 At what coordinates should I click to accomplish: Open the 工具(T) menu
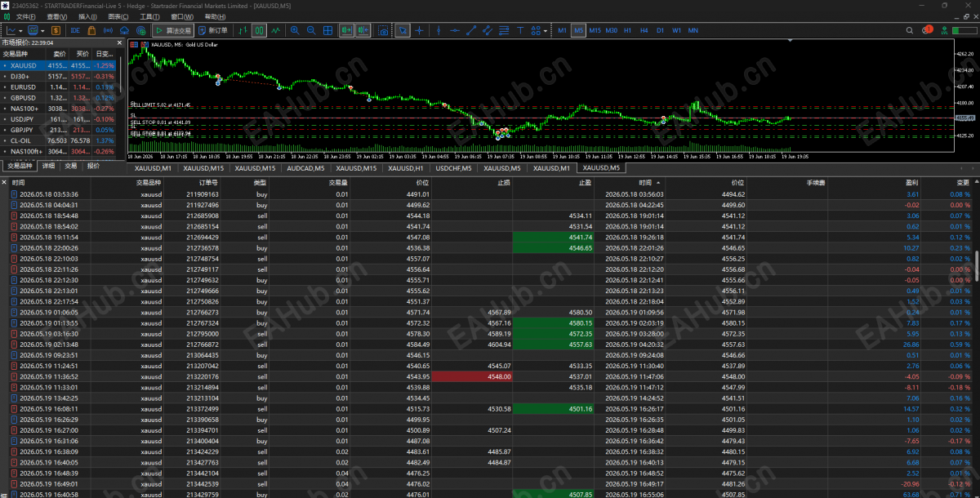(x=149, y=16)
